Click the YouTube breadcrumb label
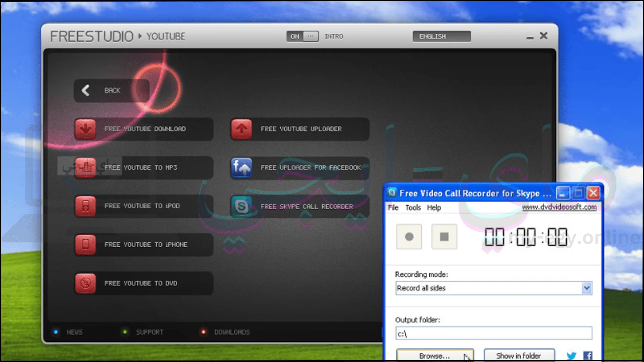 166,36
